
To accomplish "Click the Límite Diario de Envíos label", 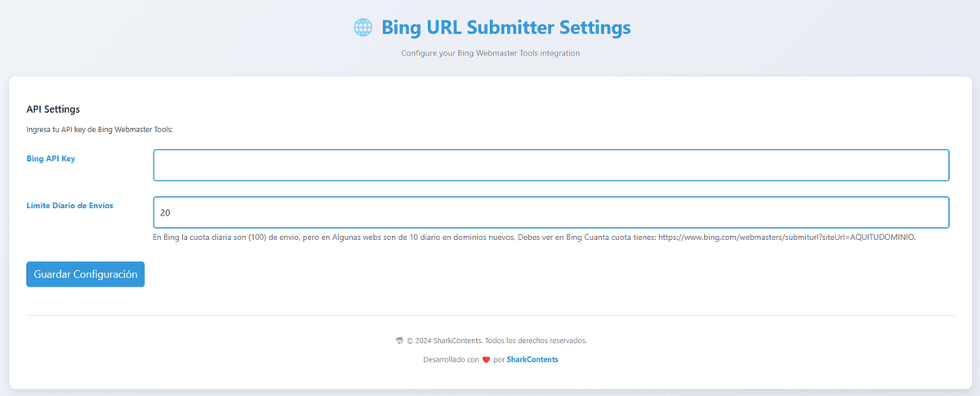I will point(69,206).
